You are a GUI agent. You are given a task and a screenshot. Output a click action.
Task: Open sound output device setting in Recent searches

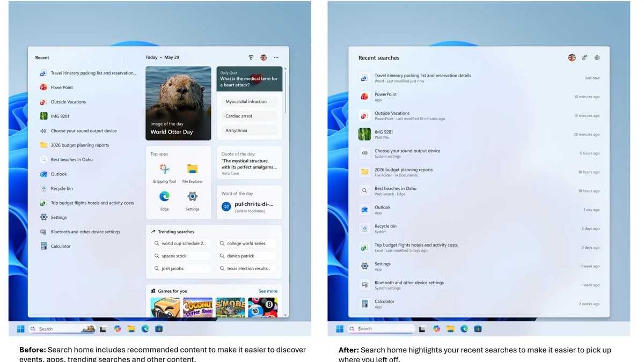coord(479,153)
